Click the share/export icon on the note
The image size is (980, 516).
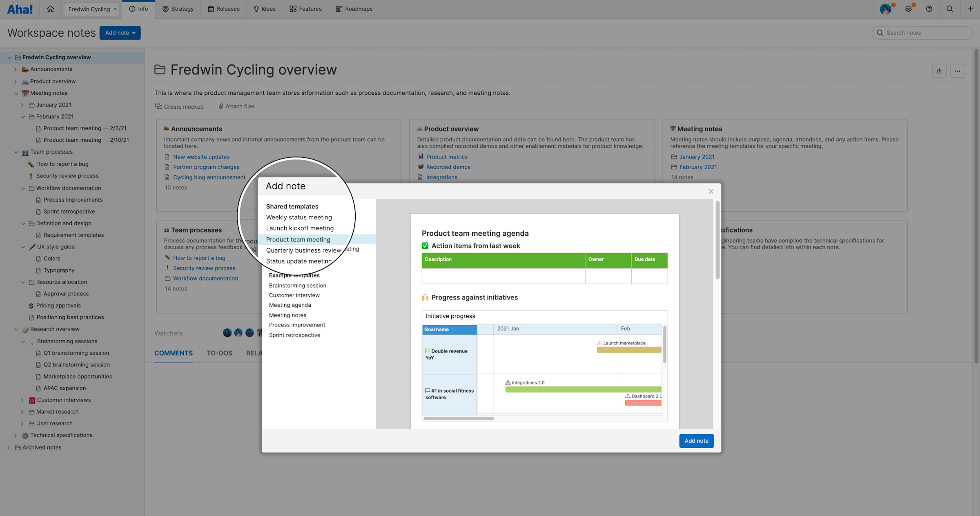tap(939, 71)
